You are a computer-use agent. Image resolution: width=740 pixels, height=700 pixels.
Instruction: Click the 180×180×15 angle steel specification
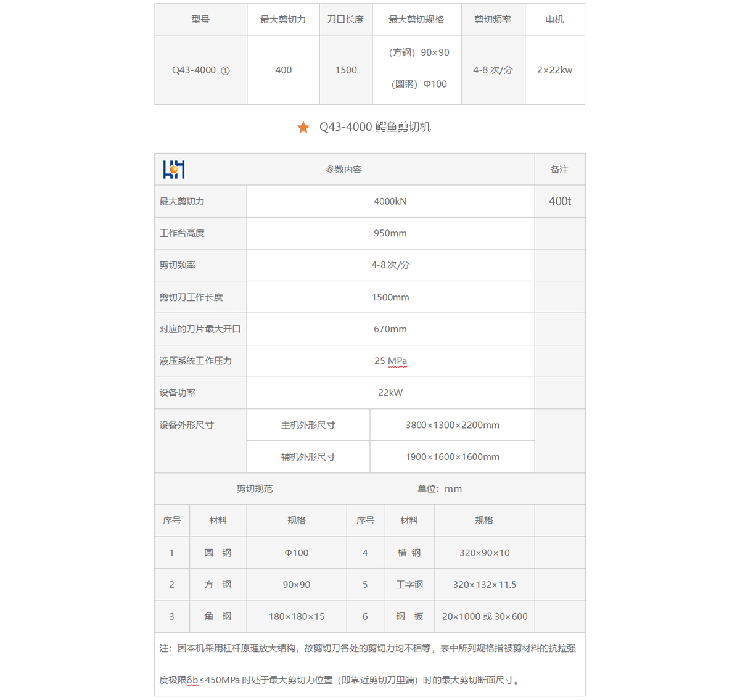(x=296, y=617)
